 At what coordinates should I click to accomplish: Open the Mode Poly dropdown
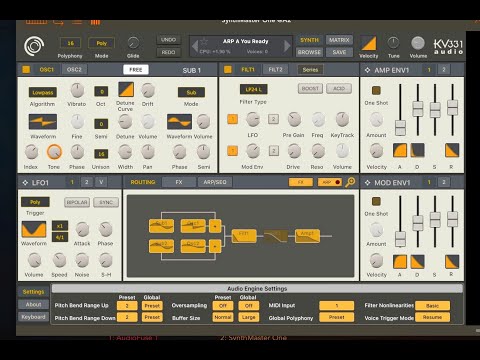point(101,43)
